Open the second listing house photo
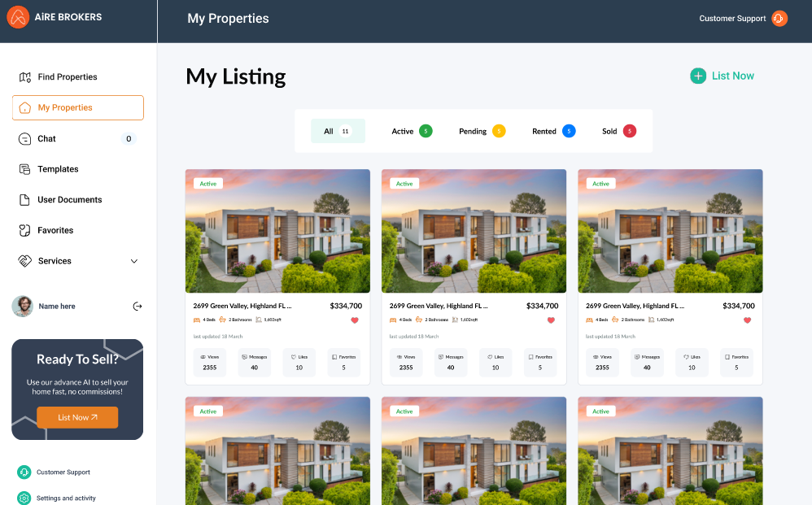 474,231
